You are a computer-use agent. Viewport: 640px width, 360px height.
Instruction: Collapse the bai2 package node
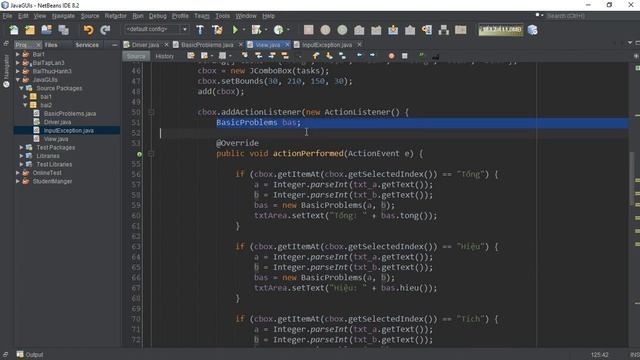pyautogui.click(x=25, y=105)
